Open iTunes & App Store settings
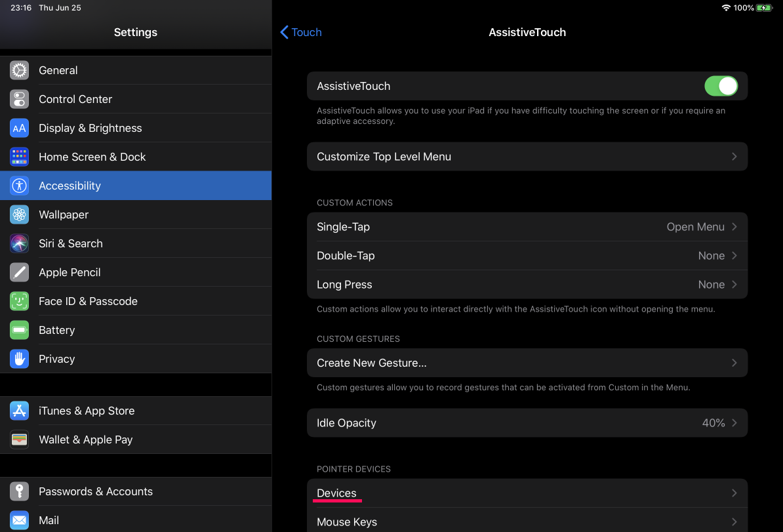783x532 pixels. 136,411
